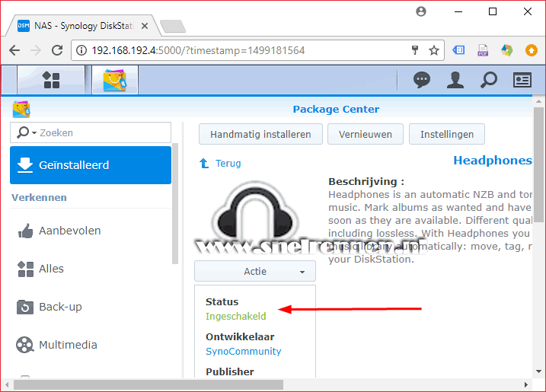This screenshot has height=392, width=546.
Task: Click the Vernieuwen button
Action: (x=366, y=134)
